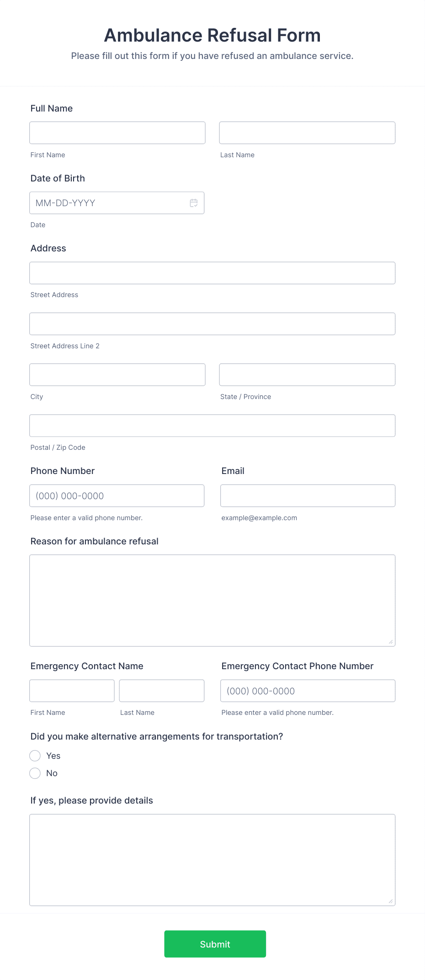The height and width of the screenshot is (980, 425).
Task: Select the No radio button
Action: pyautogui.click(x=35, y=773)
